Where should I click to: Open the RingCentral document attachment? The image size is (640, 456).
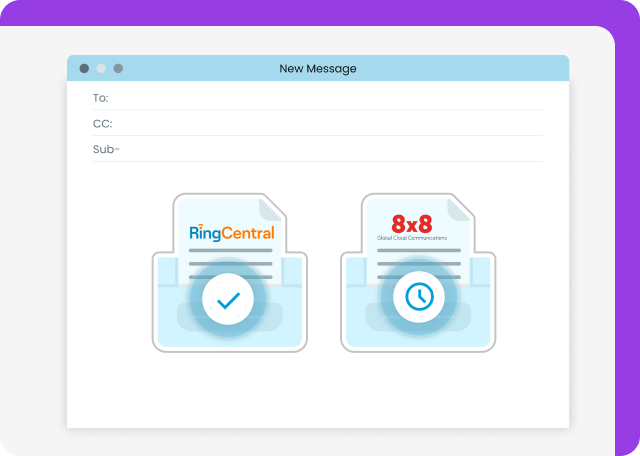[230, 272]
